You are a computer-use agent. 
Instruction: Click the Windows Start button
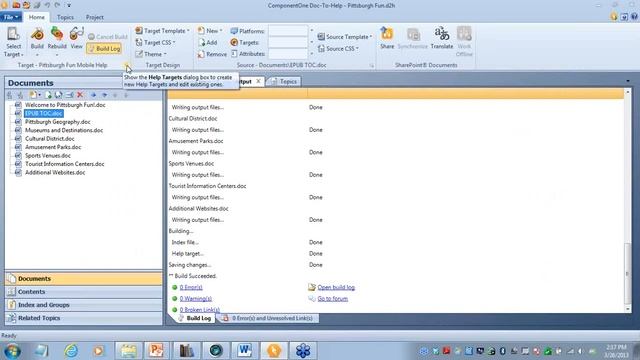[x=12, y=351]
